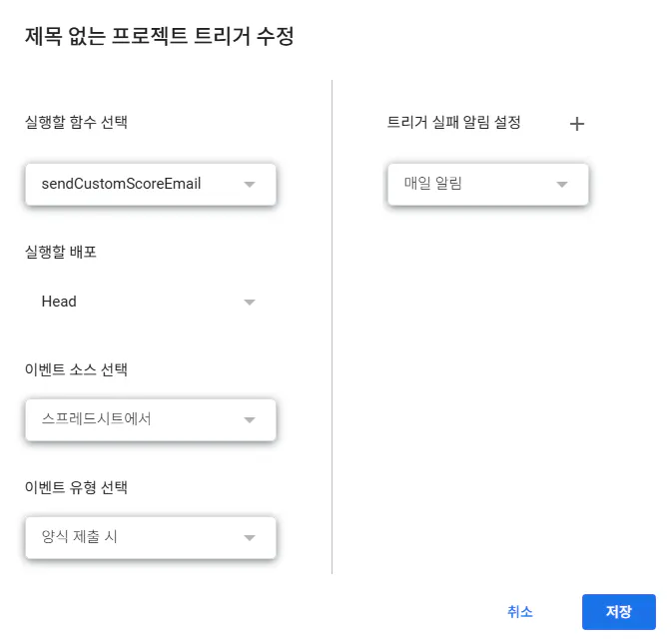
Task: Click the arrow icon next to Head
Action: click(x=250, y=302)
